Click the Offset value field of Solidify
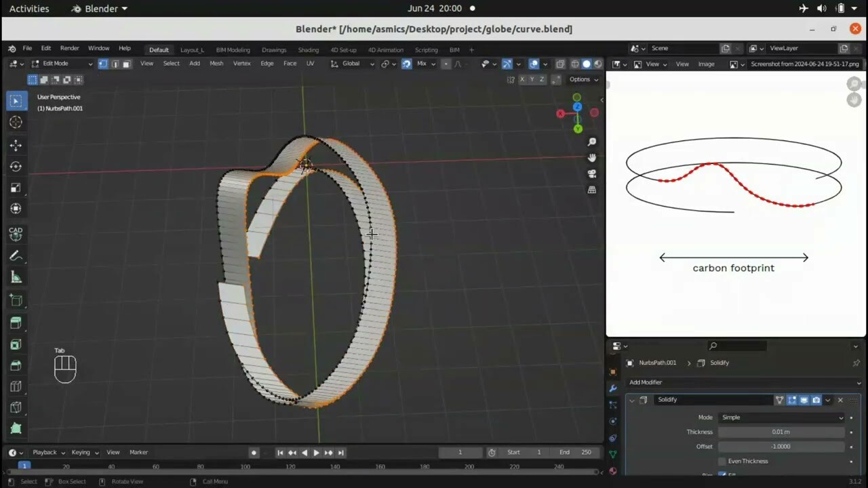The height and width of the screenshot is (488, 868). (x=780, y=446)
